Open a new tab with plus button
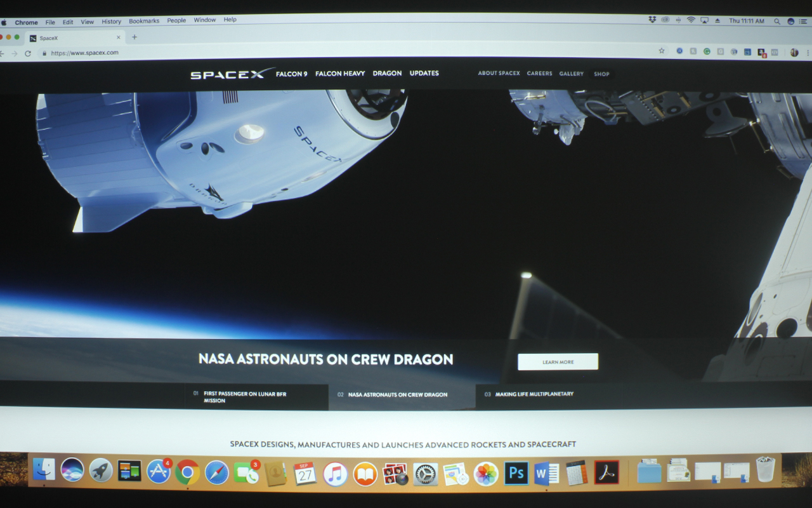The width and height of the screenshot is (812, 508). point(134,37)
